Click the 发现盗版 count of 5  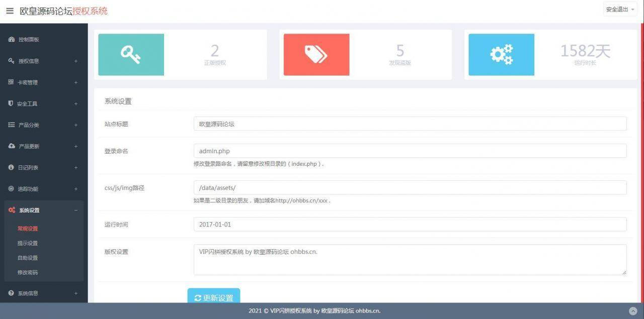[400, 51]
